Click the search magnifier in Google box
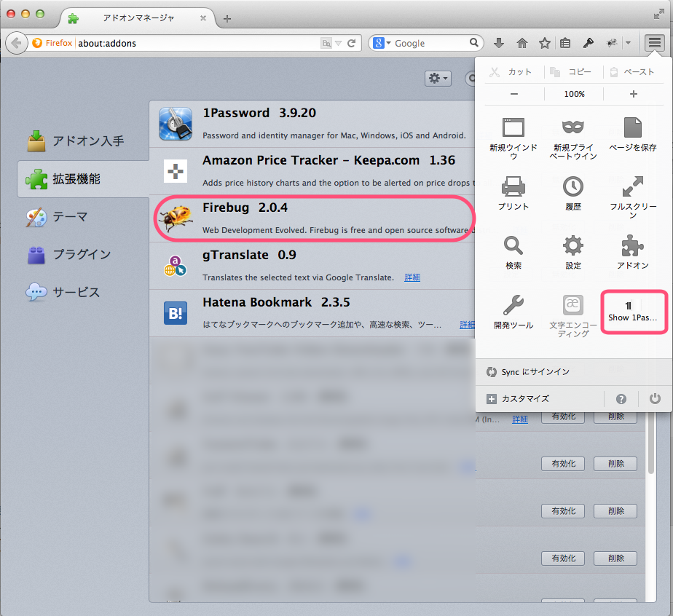Image resolution: width=673 pixels, height=616 pixels. pyautogui.click(x=474, y=42)
